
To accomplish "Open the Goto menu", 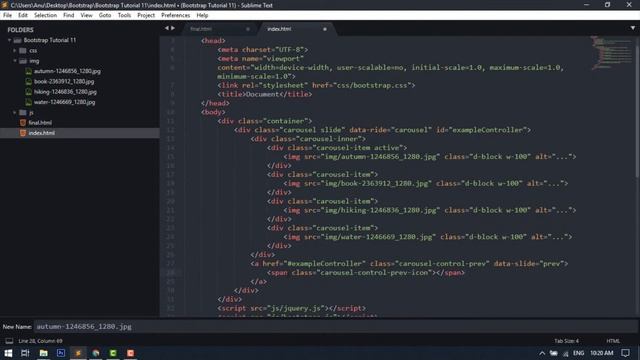I will click(105, 16).
